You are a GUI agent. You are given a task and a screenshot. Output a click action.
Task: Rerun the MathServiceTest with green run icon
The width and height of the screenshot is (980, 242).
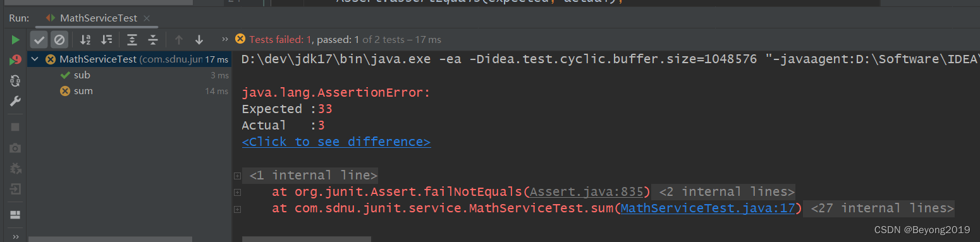[x=15, y=40]
